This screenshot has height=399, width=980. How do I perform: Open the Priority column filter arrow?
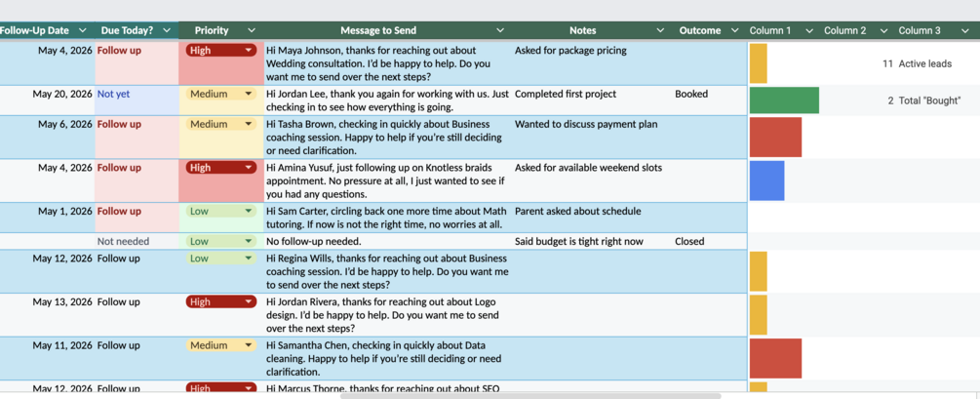coord(252,30)
